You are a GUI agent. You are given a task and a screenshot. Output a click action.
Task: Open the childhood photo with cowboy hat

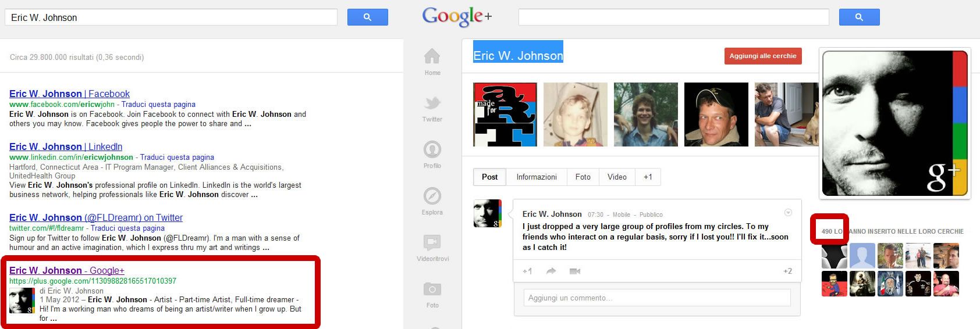click(x=575, y=114)
